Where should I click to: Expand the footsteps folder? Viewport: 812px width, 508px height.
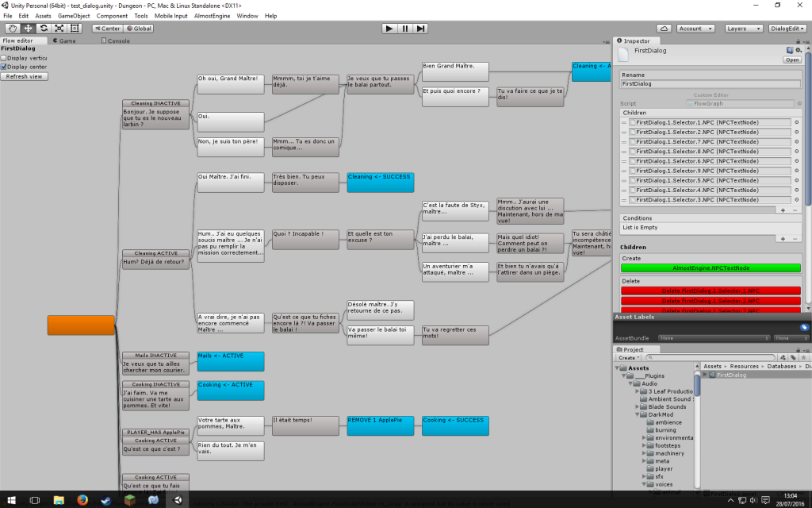pyautogui.click(x=644, y=446)
